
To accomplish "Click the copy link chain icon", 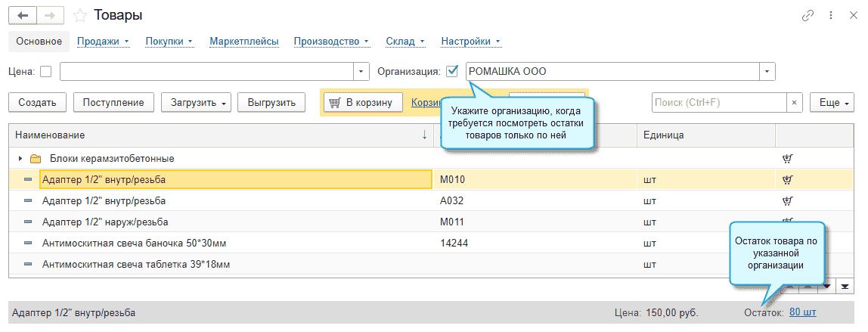I will (x=808, y=15).
